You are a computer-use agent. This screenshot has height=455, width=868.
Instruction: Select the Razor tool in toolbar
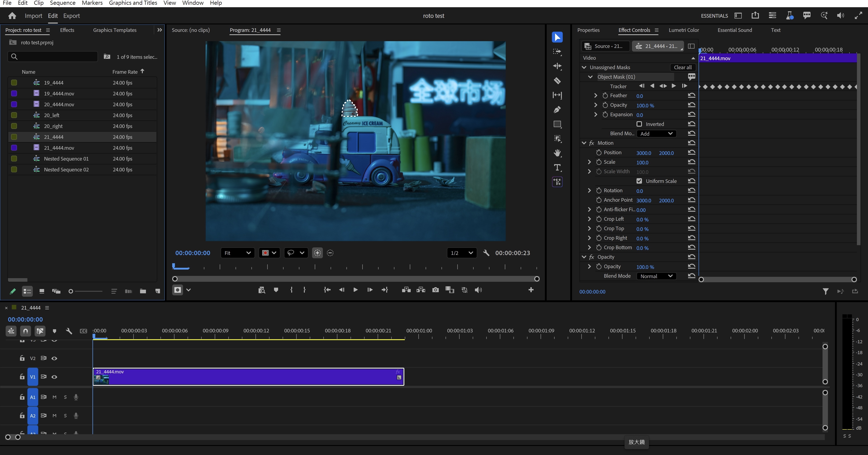[557, 81]
